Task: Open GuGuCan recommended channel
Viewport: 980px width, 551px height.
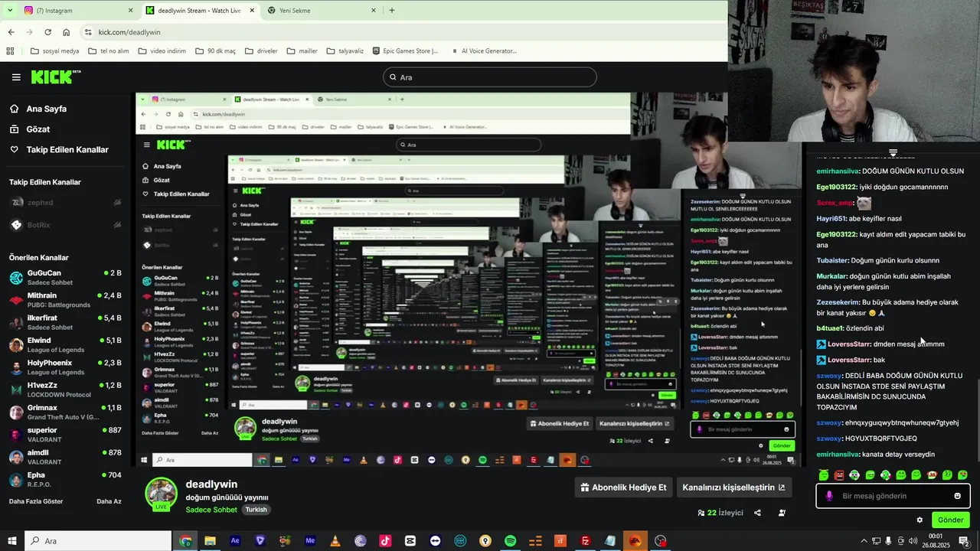Action: point(65,277)
